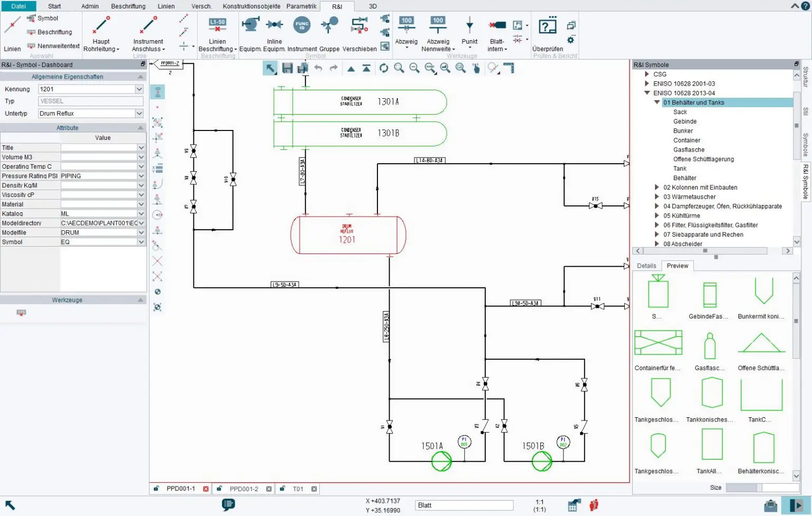Click the undo arrow in drawing toolbar
Image resolution: width=812 pixels, height=516 pixels.
pyautogui.click(x=318, y=68)
